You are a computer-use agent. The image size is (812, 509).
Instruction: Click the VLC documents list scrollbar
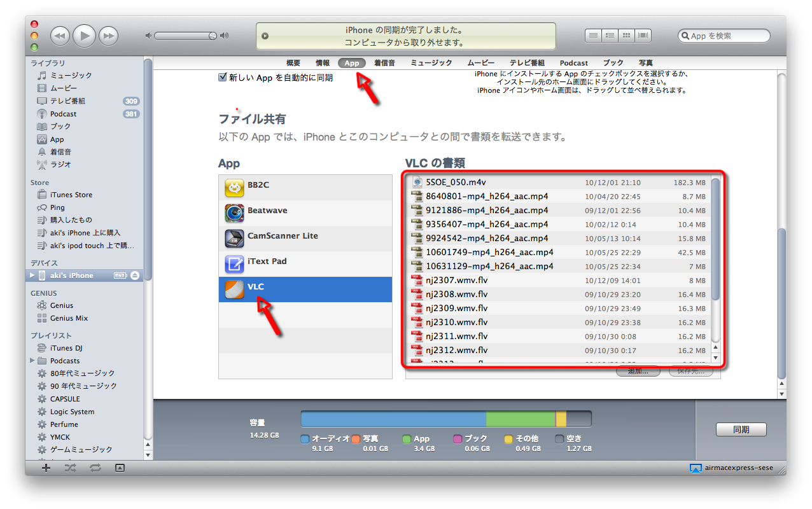tap(715, 239)
